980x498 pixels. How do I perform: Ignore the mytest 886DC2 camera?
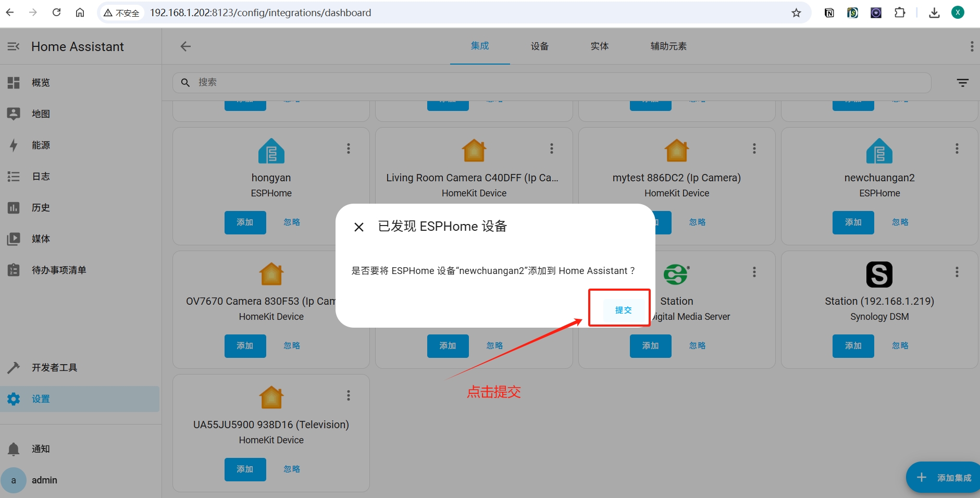click(x=697, y=222)
